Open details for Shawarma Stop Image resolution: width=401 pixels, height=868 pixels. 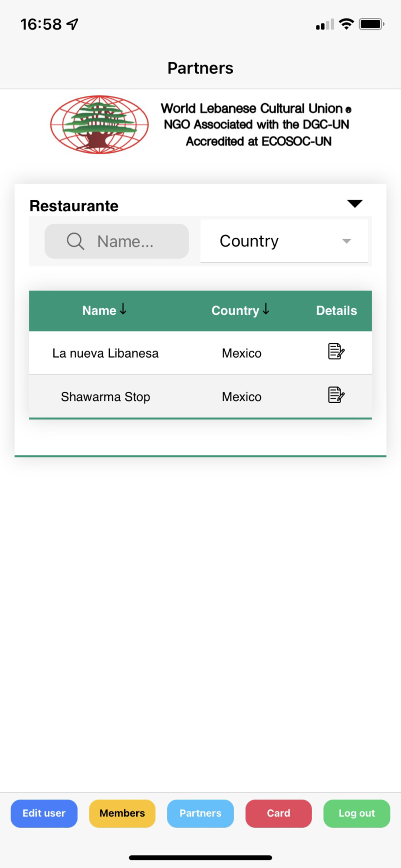[336, 395]
